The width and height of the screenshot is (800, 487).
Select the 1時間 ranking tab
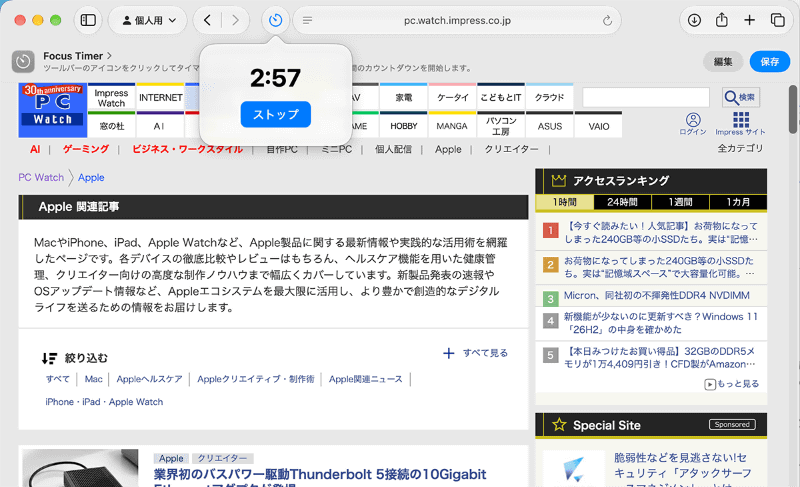click(564, 202)
